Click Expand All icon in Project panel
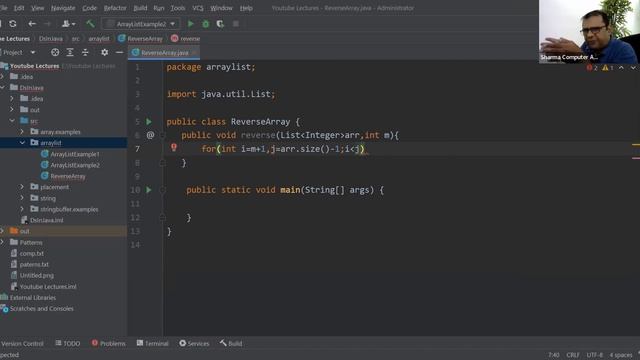 coord(70,52)
